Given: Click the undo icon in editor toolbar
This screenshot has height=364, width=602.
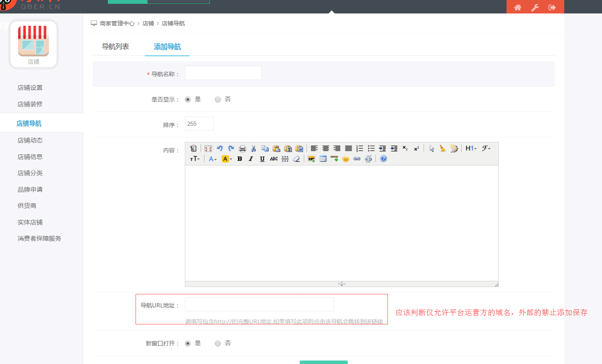Looking at the screenshot, I should [x=220, y=149].
